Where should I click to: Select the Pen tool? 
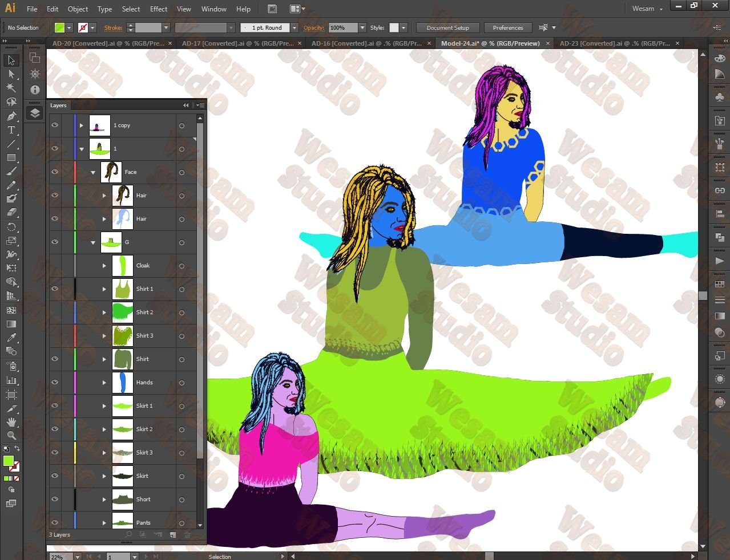(11, 116)
